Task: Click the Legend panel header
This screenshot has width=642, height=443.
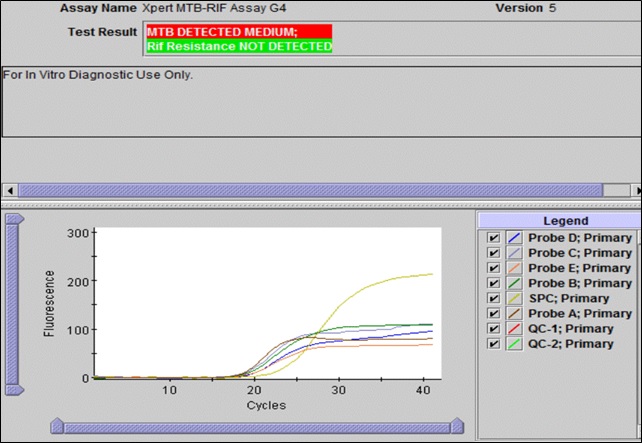Action: [558, 220]
